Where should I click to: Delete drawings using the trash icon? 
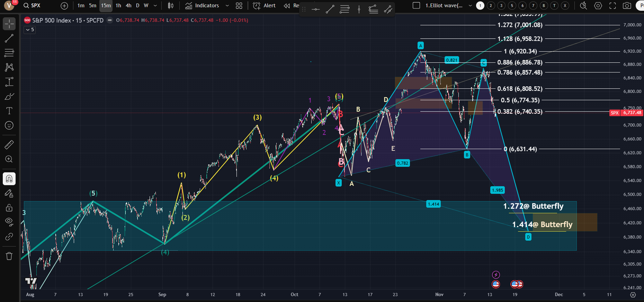pos(9,256)
